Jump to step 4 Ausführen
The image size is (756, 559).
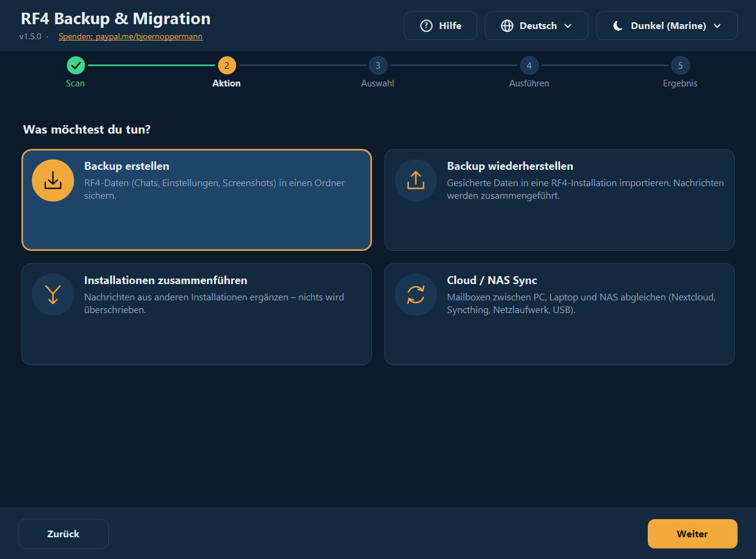529,65
